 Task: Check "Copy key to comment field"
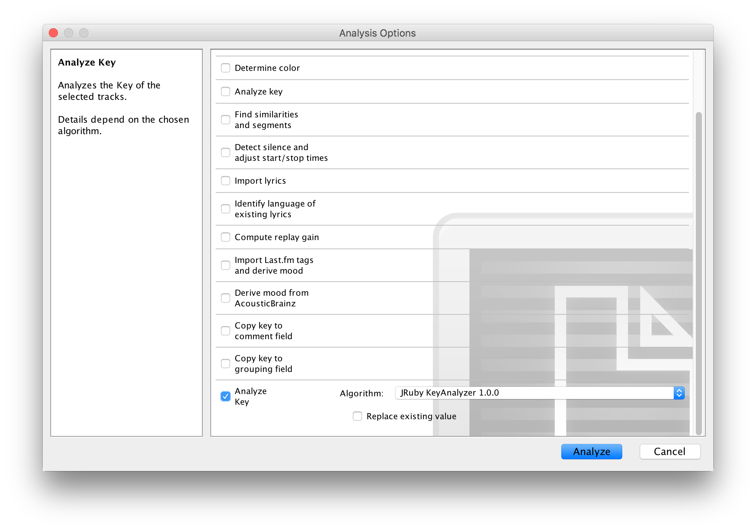coord(225,330)
